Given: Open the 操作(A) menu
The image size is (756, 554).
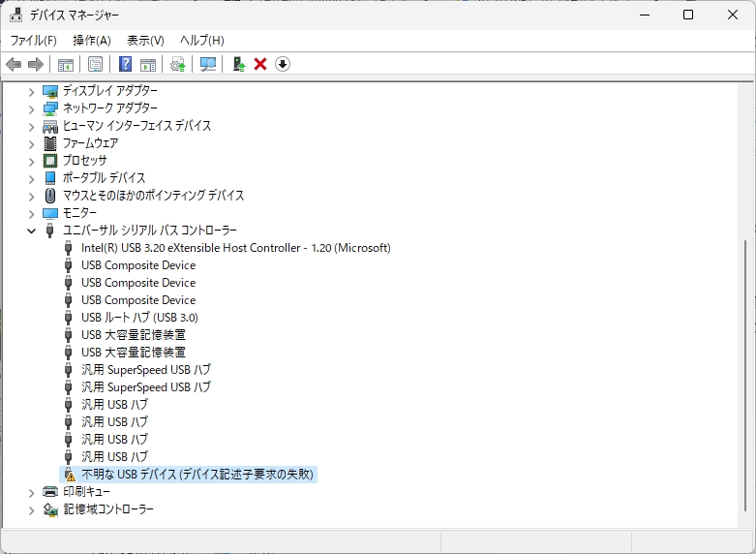Looking at the screenshot, I should pyautogui.click(x=92, y=40).
